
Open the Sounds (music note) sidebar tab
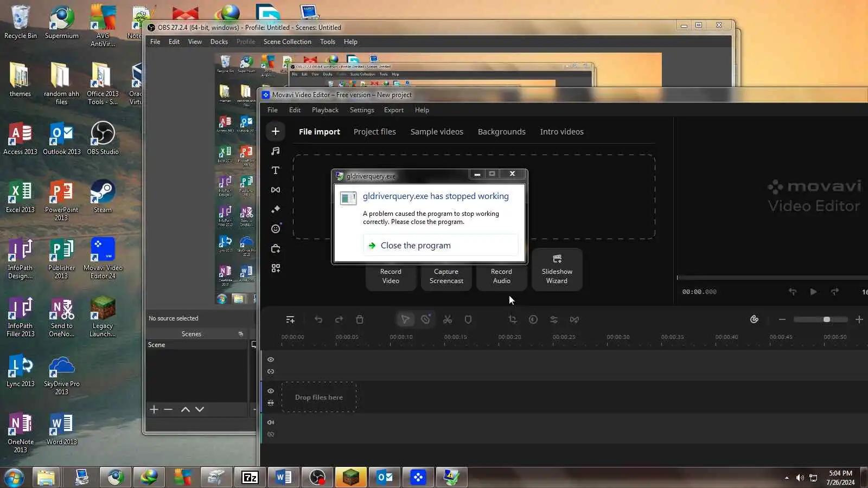(276, 151)
